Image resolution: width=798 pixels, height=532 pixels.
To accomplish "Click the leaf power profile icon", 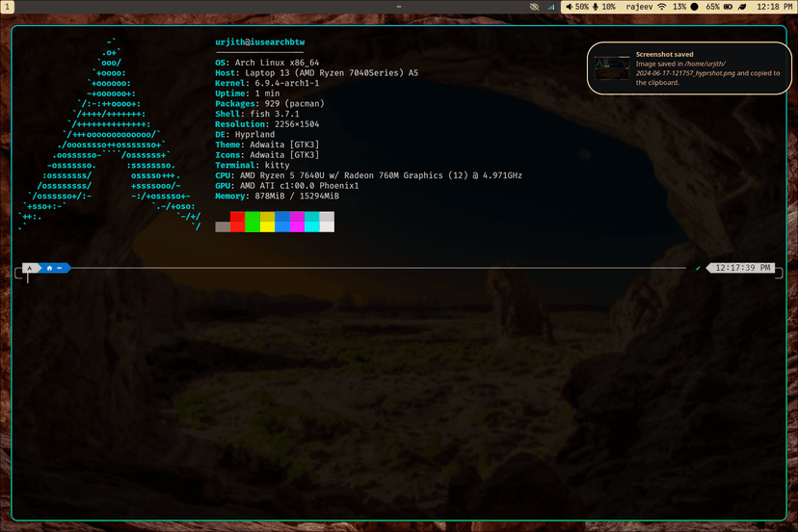I will 742,7.
